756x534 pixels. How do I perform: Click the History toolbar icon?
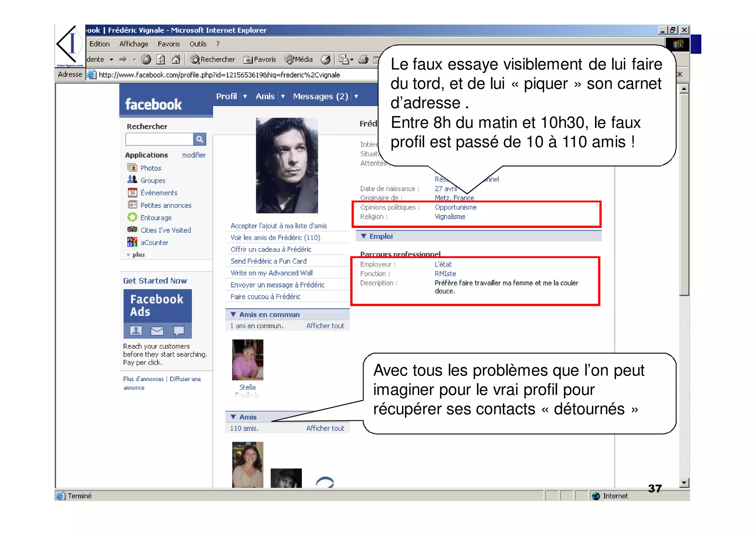pos(325,59)
